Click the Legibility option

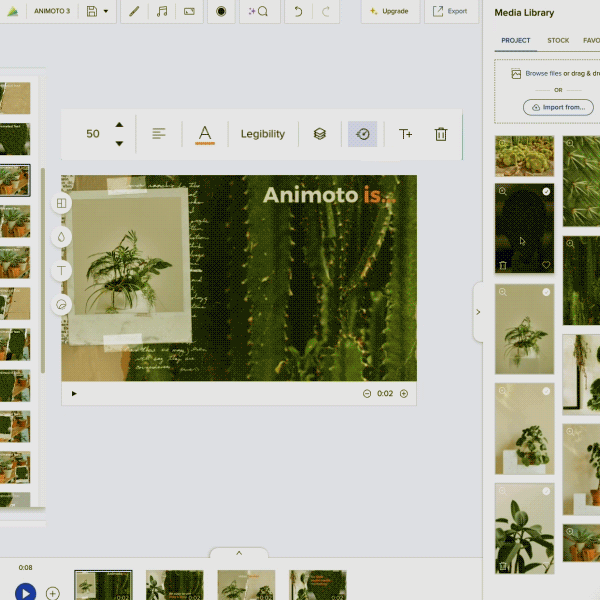[263, 134]
